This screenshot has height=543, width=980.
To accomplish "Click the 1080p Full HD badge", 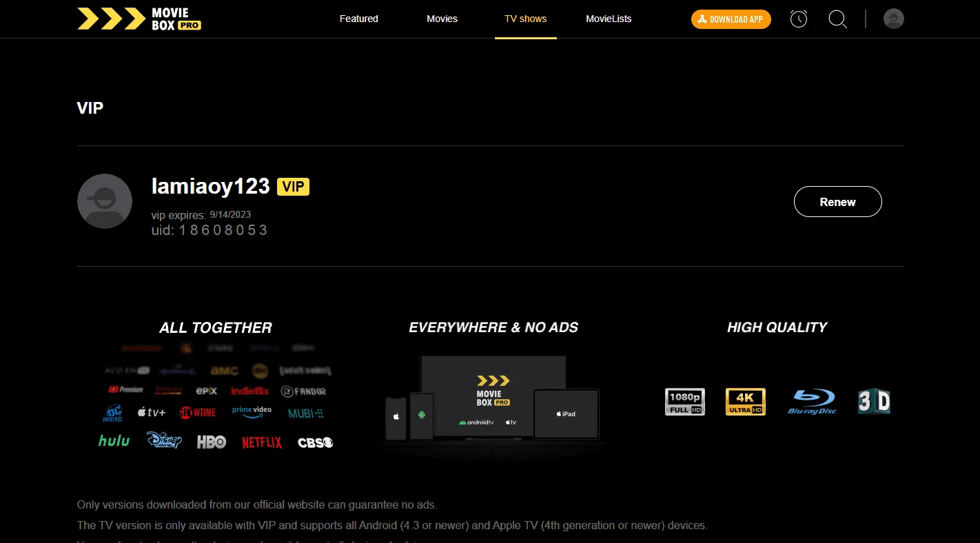I will pyautogui.click(x=684, y=402).
